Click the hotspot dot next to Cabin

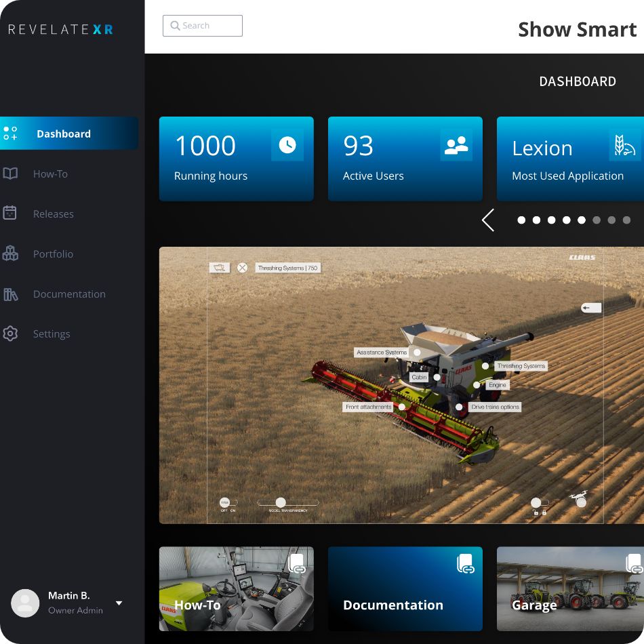(437, 377)
